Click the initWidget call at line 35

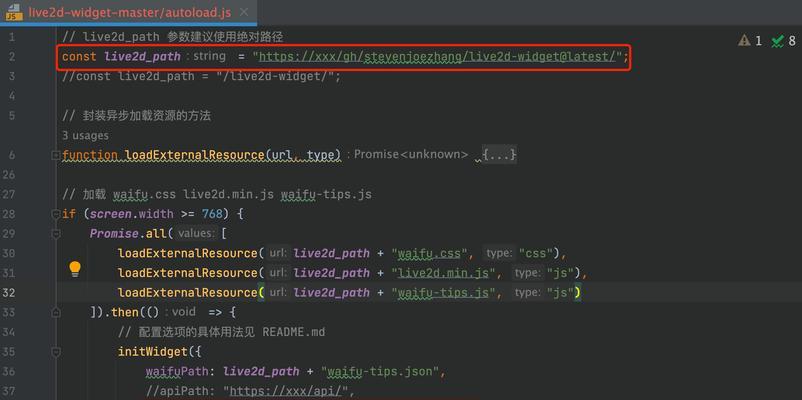coord(152,352)
